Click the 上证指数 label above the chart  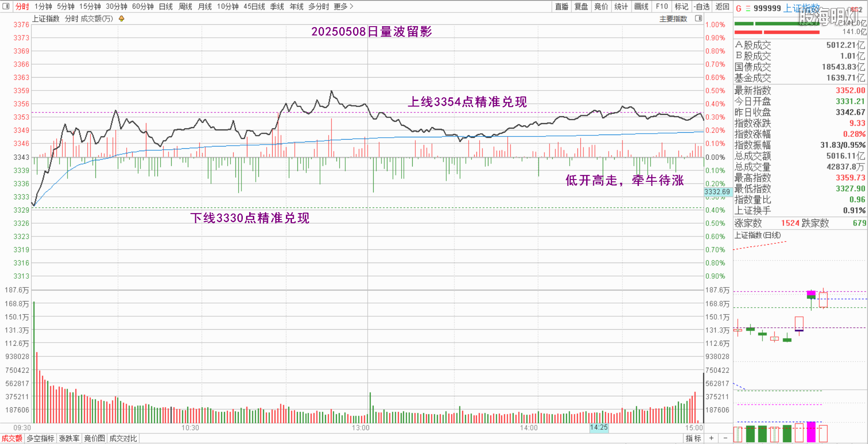point(46,19)
